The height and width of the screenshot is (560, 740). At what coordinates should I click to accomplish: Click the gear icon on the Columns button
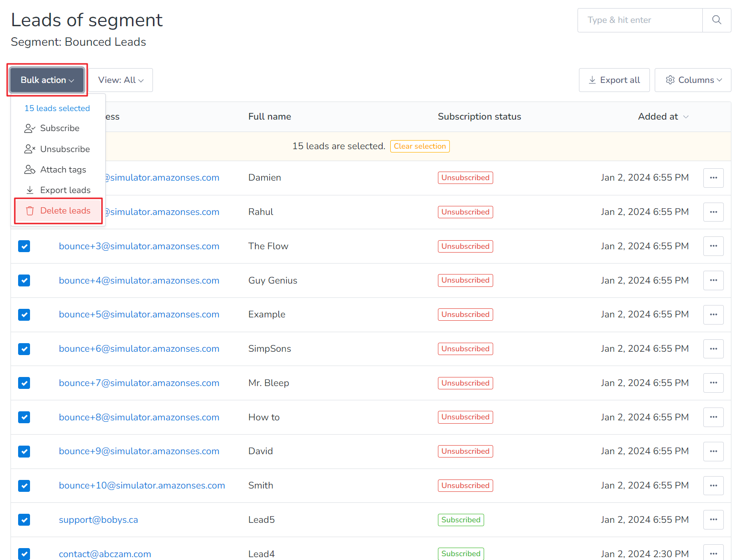point(670,80)
